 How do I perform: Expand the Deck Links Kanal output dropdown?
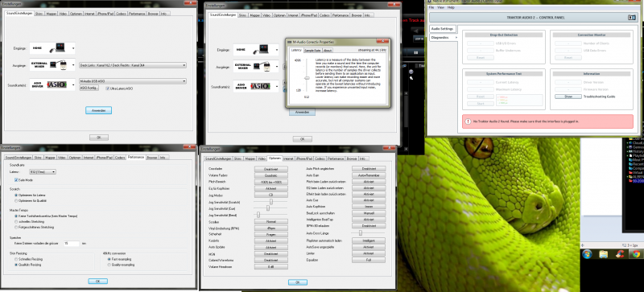133,65
